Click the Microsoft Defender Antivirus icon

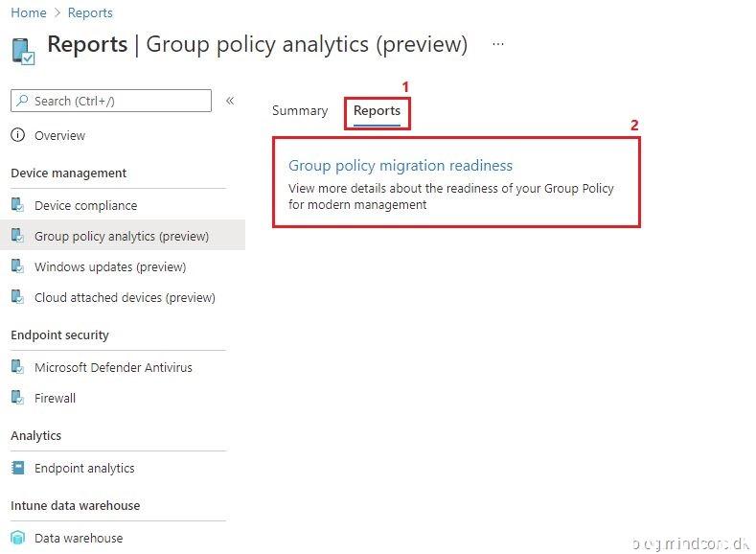[17, 367]
